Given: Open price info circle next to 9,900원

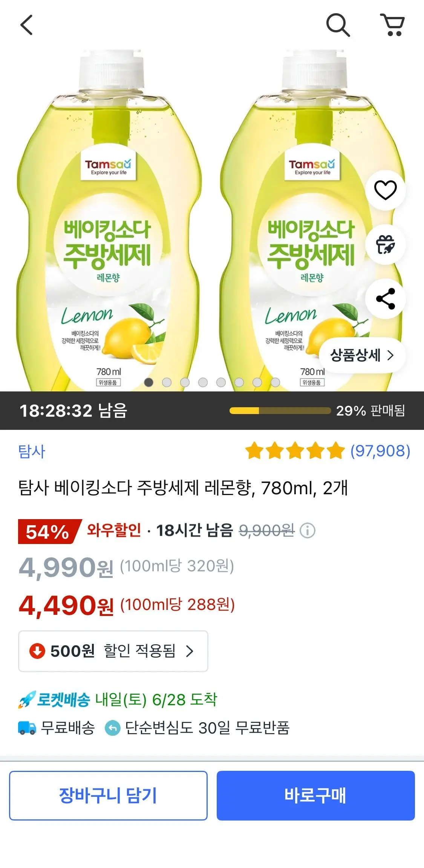Looking at the screenshot, I should [x=308, y=530].
